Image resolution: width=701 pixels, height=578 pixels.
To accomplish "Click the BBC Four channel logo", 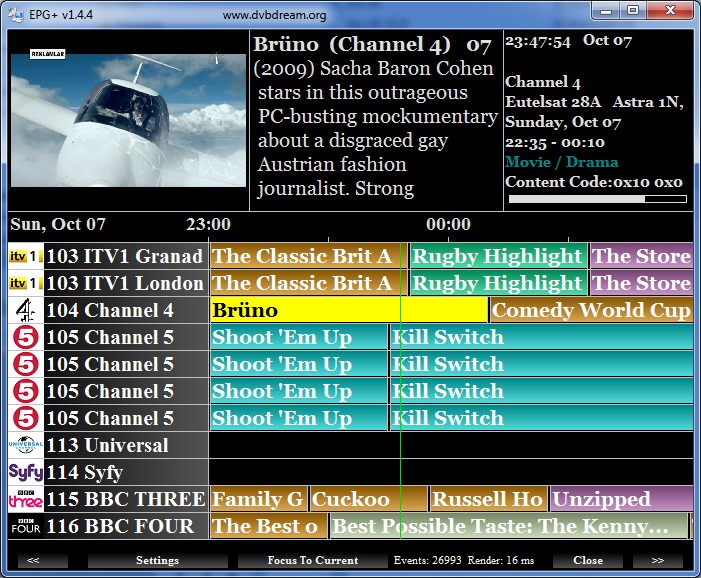I will (x=25, y=526).
